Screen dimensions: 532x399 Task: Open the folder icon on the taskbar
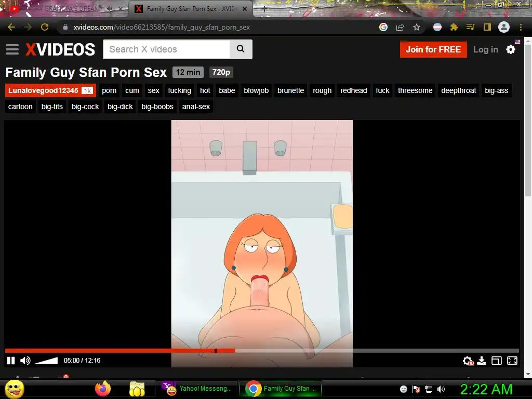click(x=137, y=389)
